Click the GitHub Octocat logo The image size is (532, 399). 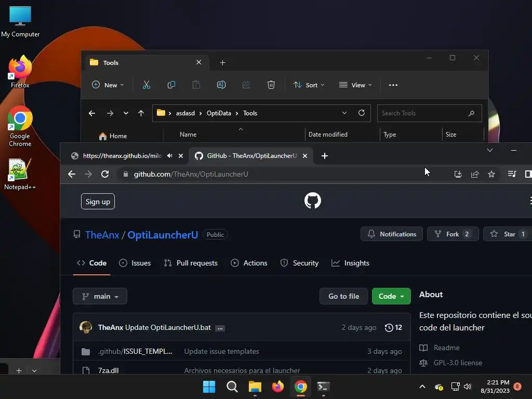pyautogui.click(x=312, y=201)
